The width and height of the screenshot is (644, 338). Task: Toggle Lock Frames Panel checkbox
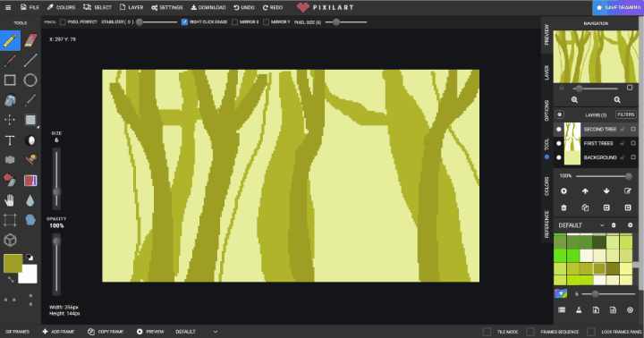coord(591,332)
